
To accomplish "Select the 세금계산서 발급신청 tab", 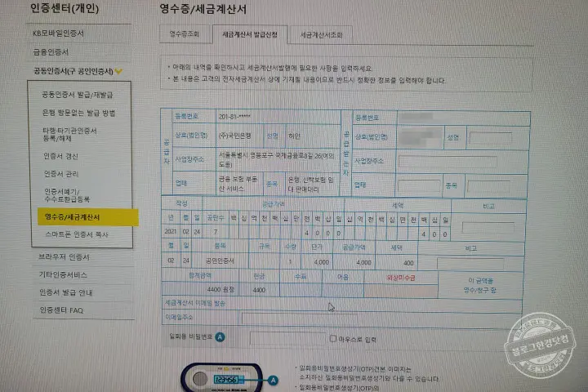I will (x=250, y=34).
